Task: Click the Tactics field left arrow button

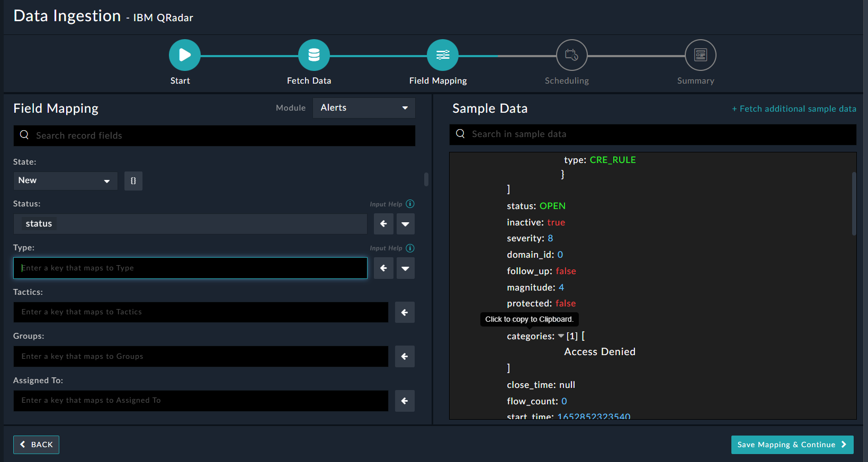Action: click(405, 312)
